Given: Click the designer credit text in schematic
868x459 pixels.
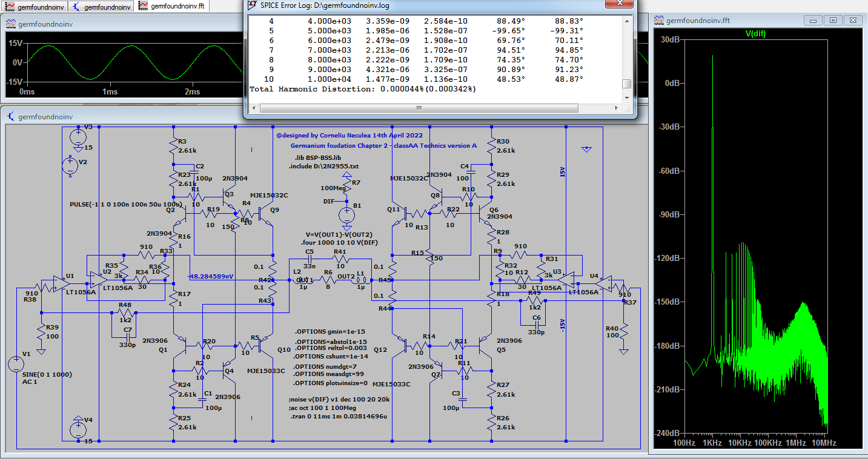Looking at the screenshot, I should click(x=350, y=136).
